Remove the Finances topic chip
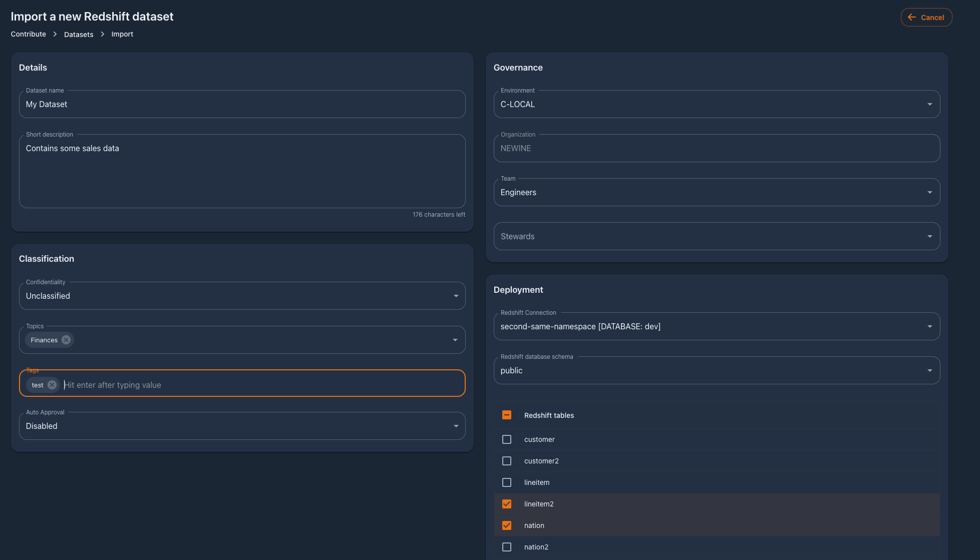 (x=66, y=340)
